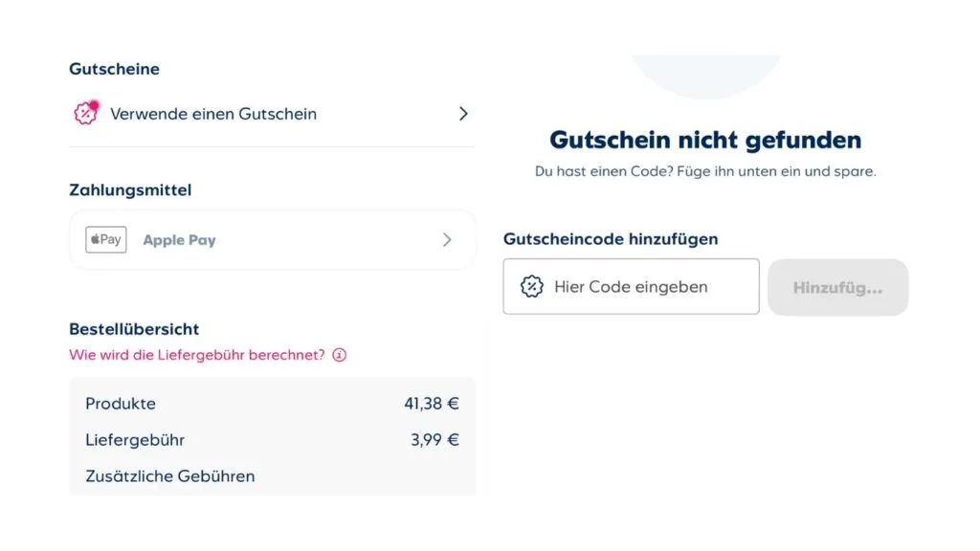Click the coupon icon inside the code input field
Viewport: 980px width, 551px height.
(x=530, y=287)
